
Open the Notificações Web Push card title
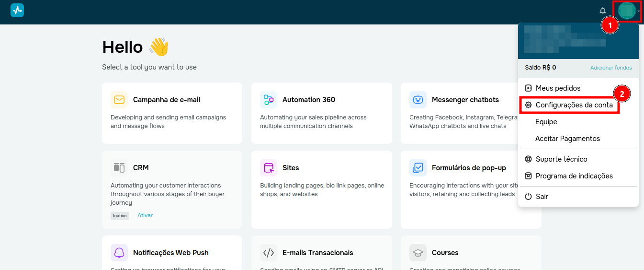pos(171,253)
